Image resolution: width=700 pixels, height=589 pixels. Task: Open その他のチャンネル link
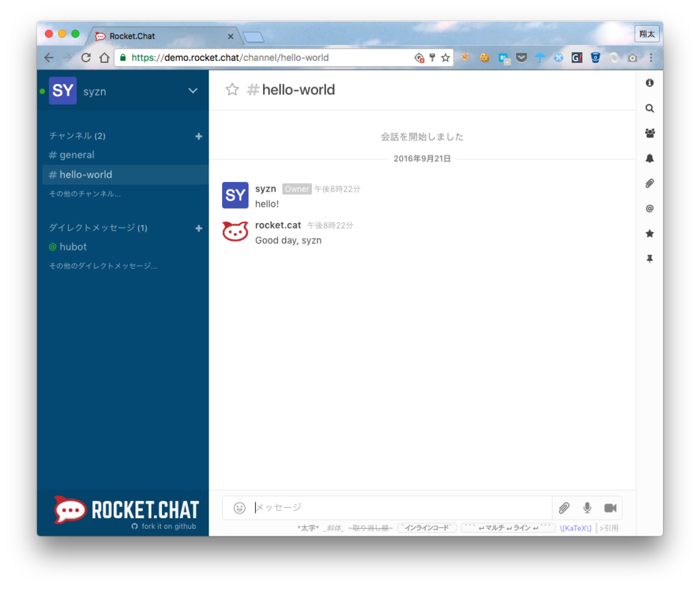[x=85, y=194]
